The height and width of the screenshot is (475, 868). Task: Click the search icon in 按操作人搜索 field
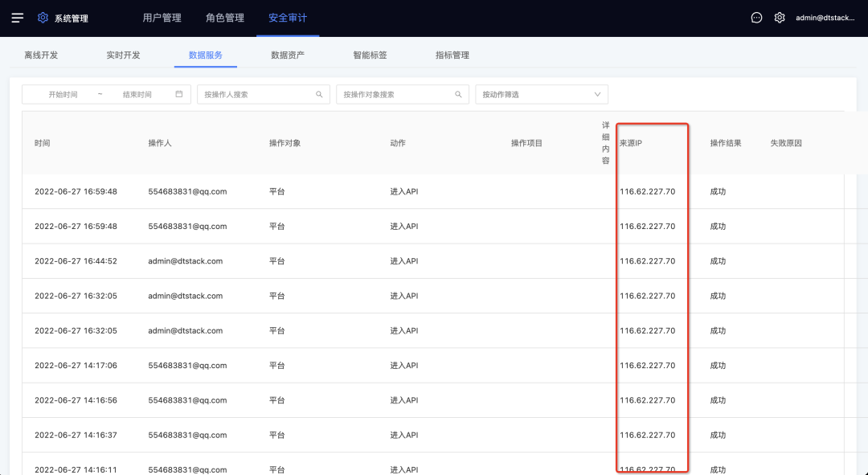pyautogui.click(x=320, y=94)
